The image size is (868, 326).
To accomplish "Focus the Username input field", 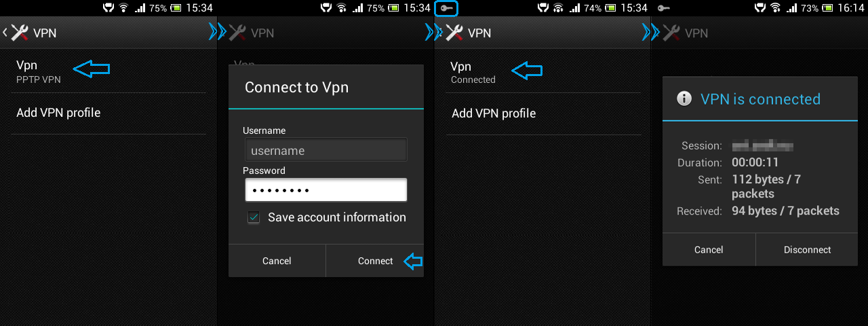I will (326, 150).
